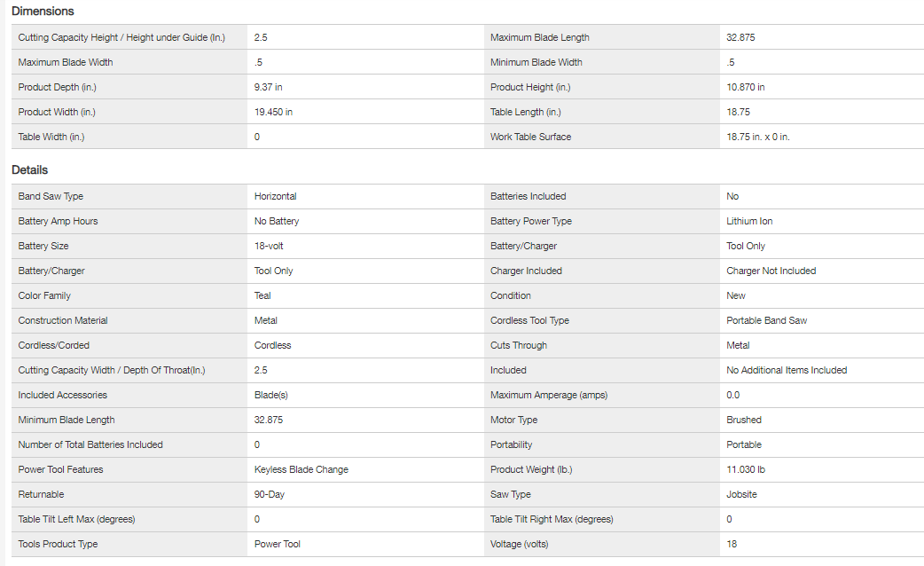Click the Tools Product Type label
Viewport: 924px width, 566px height.
click(x=57, y=544)
